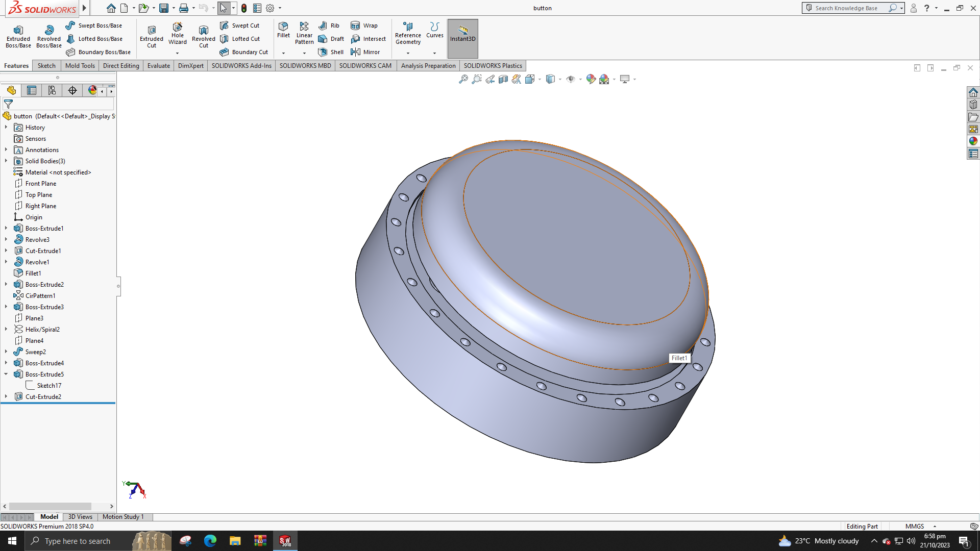980x551 pixels.
Task: Open the Appearances color ball in task pane
Action: (973, 141)
